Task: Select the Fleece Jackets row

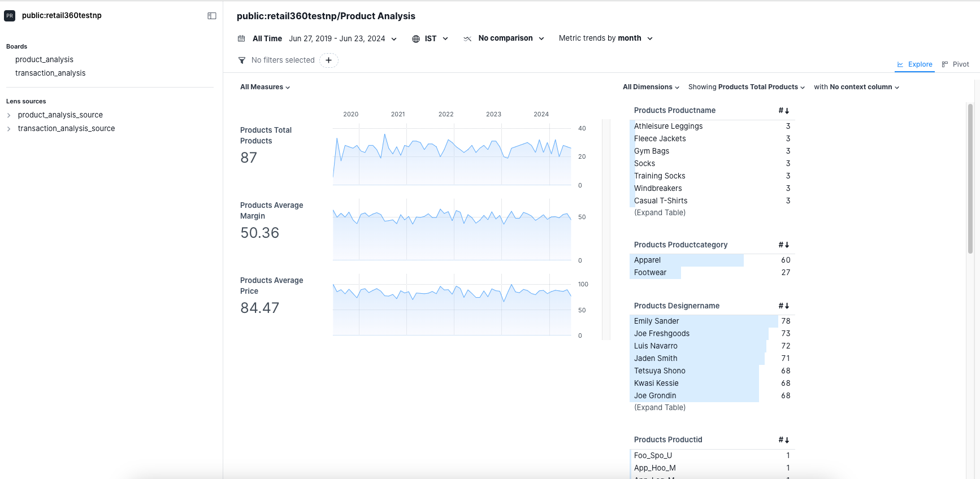Action: point(712,139)
